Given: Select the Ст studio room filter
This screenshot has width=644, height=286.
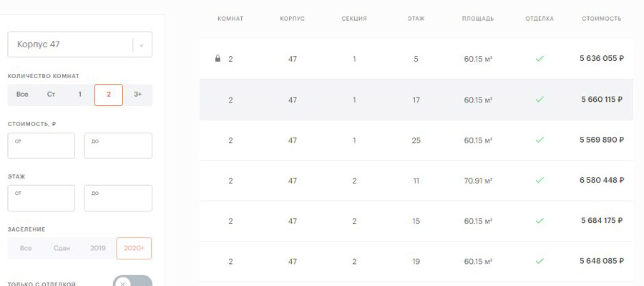Looking at the screenshot, I should pos(51,95).
